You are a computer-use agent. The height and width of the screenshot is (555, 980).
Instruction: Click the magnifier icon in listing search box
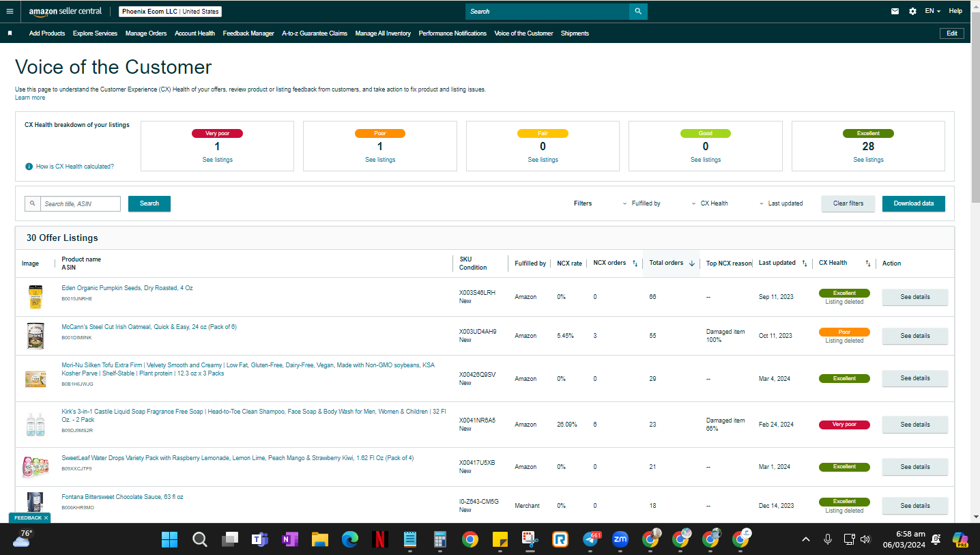pyautogui.click(x=32, y=203)
